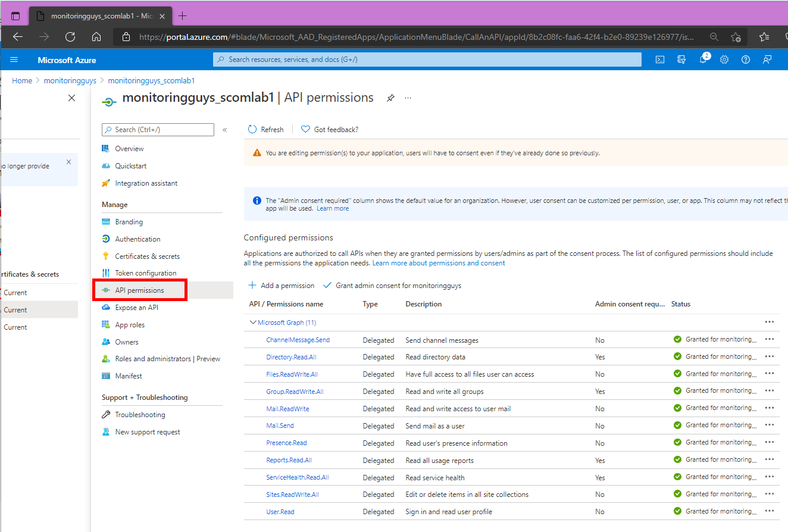This screenshot has width=788, height=532.
Task: Open the ellipsis menu for Directory.Read.All row
Action: click(x=770, y=356)
